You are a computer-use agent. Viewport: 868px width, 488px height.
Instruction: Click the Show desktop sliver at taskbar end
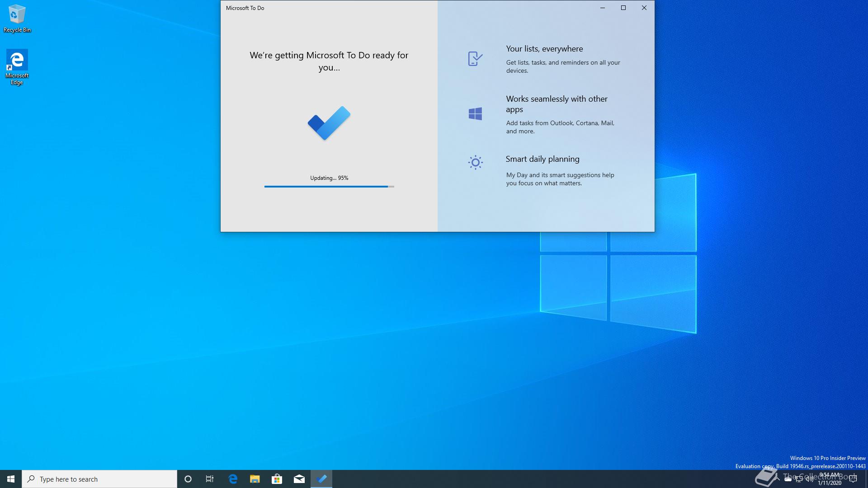coord(866,479)
